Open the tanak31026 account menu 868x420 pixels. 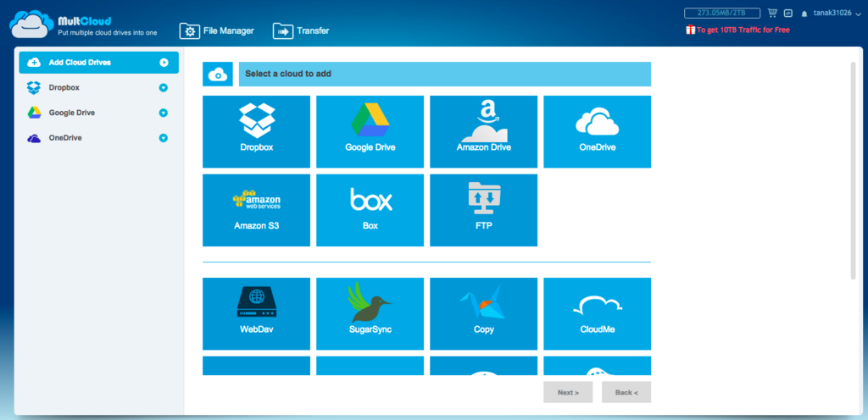(835, 13)
